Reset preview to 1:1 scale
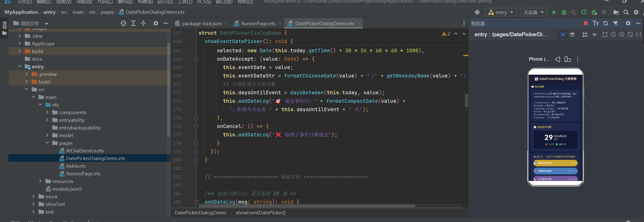The image size is (644, 222). click(638, 34)
